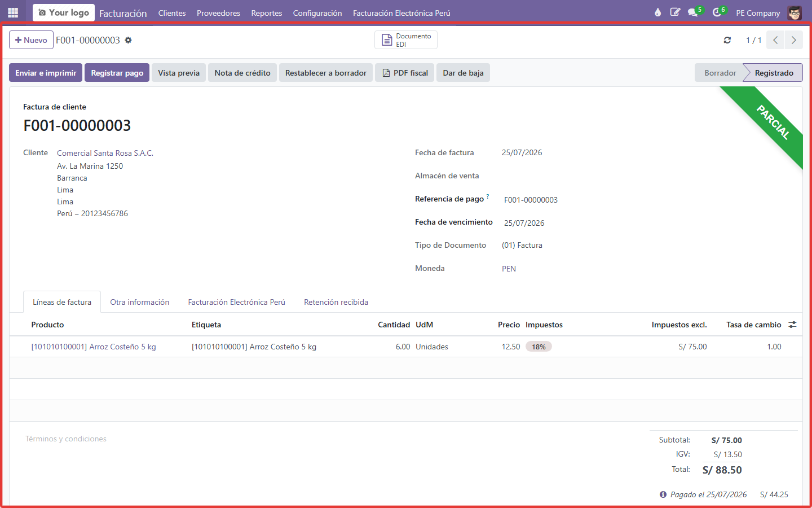Open the Facturación Electrónica Perú top menu
This screenshot has height=508, width=812.
401,13
